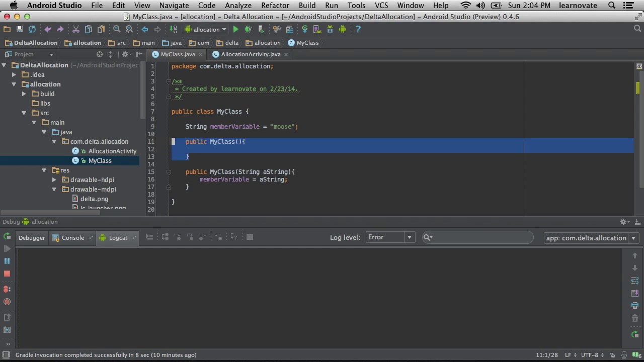Click the Wi-Fi status icon
This screenshot has height=362, width=644.
click(x=466, y=6)
